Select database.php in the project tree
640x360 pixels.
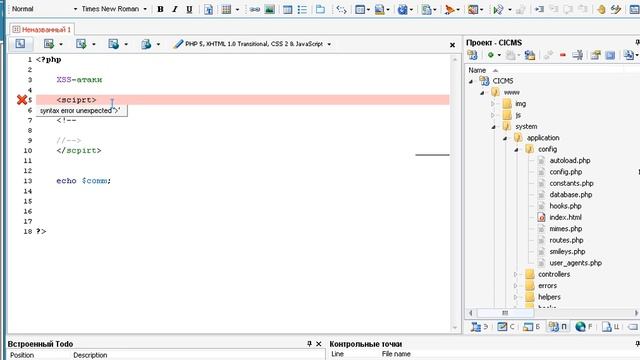(x=571, y=195)
